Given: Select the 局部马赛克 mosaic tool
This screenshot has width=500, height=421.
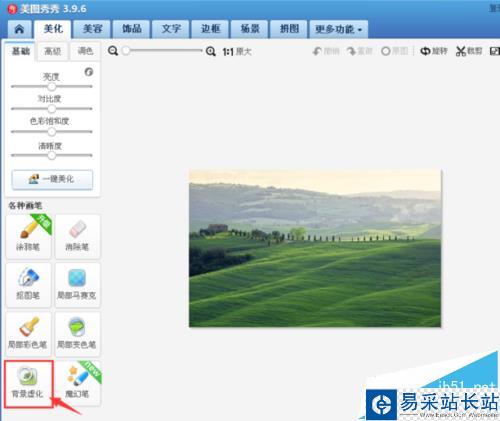Looking at the screenshot, I should pos(77,285).
